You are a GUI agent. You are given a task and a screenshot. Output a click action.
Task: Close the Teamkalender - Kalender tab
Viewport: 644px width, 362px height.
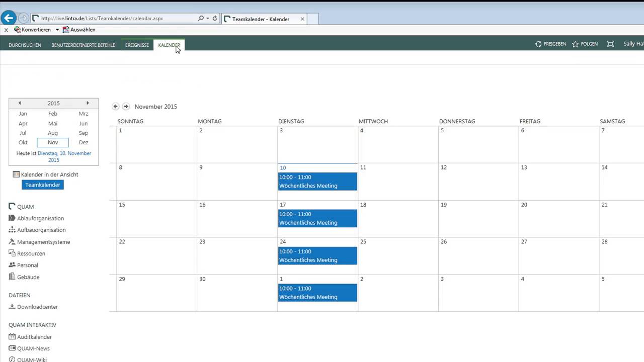pyautogui.click(x=302, y=19)
